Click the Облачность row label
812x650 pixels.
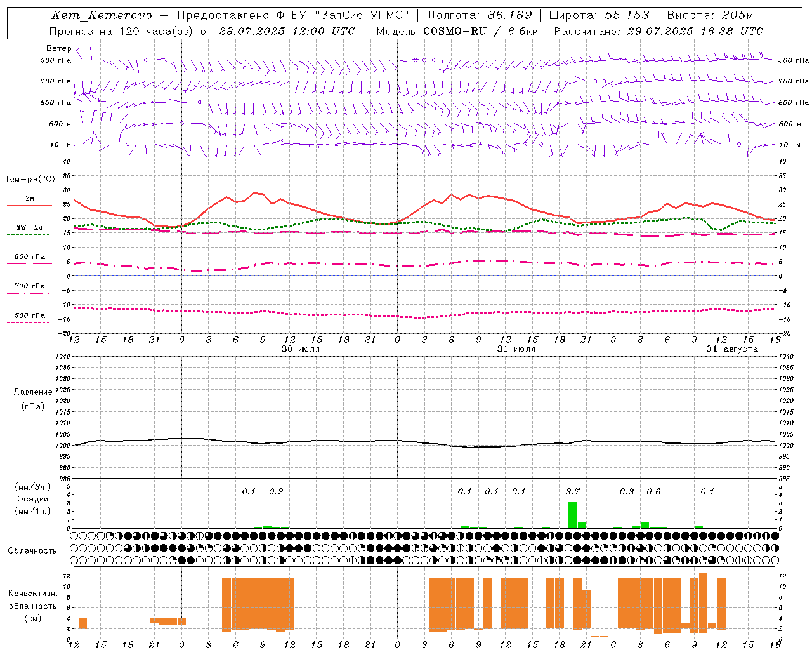(32, 551)
